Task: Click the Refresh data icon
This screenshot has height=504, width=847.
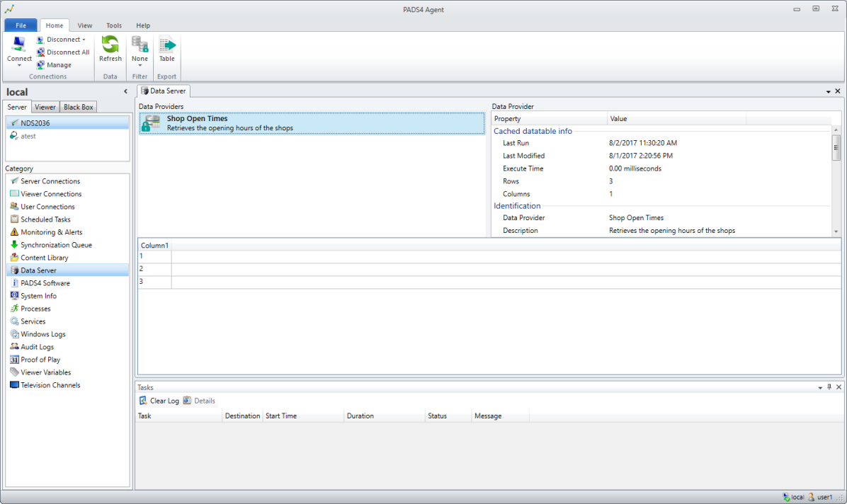Action: tap(110, 45)
